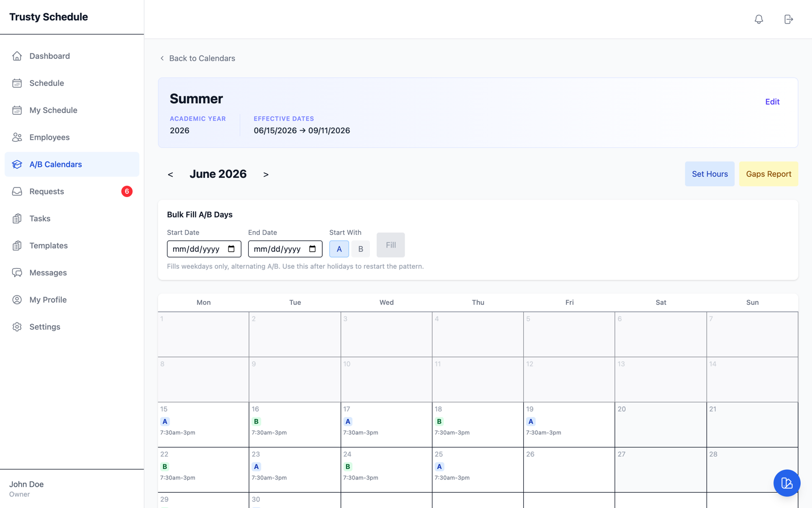Click 7:30am-3pm hours on June 15

[x=178, y=433]
